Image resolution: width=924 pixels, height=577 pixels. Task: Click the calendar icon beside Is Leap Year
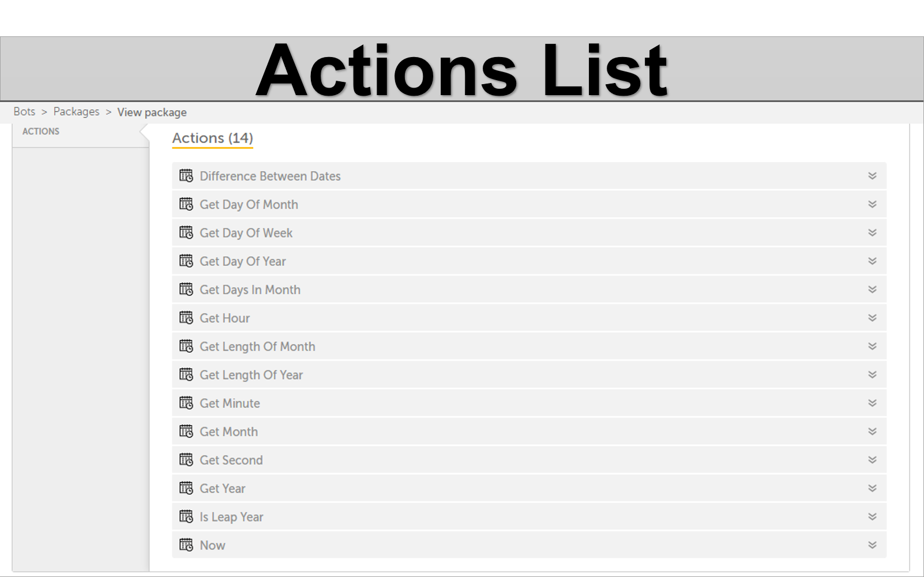[186, 516]
